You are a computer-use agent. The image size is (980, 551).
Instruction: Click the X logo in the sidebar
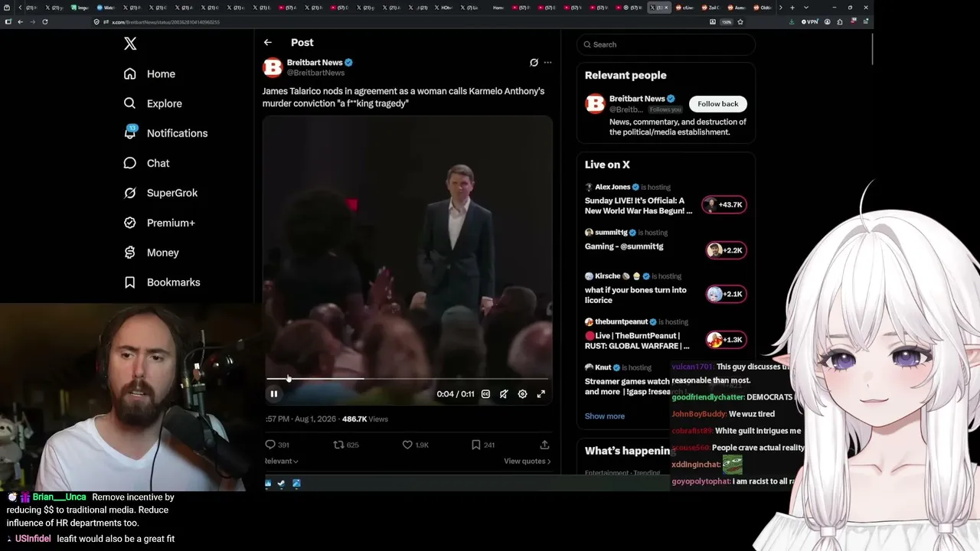[130, 44]
